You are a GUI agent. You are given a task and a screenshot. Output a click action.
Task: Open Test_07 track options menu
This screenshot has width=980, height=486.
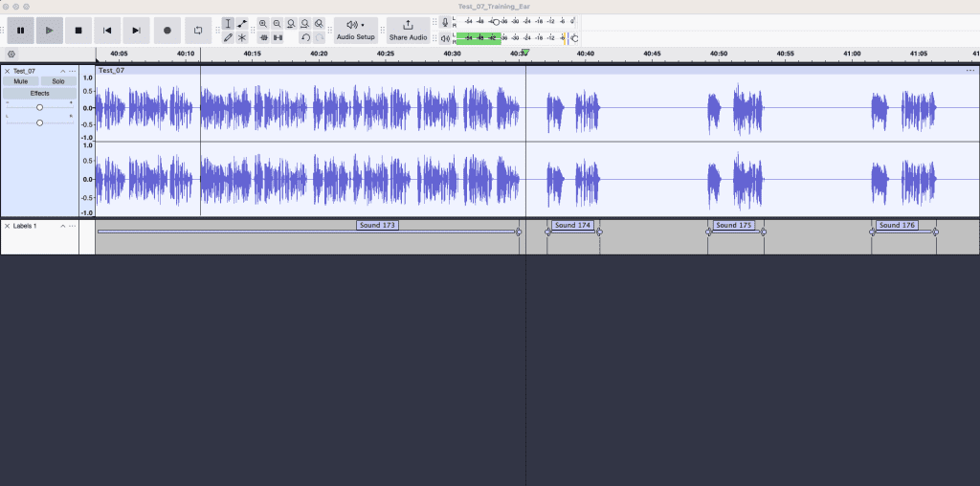[73, 71]
